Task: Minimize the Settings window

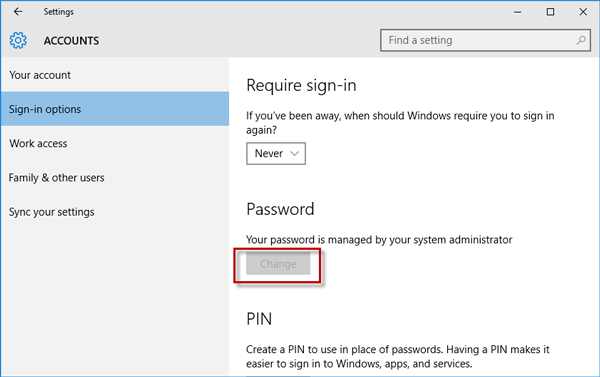Action: point(517,12)
